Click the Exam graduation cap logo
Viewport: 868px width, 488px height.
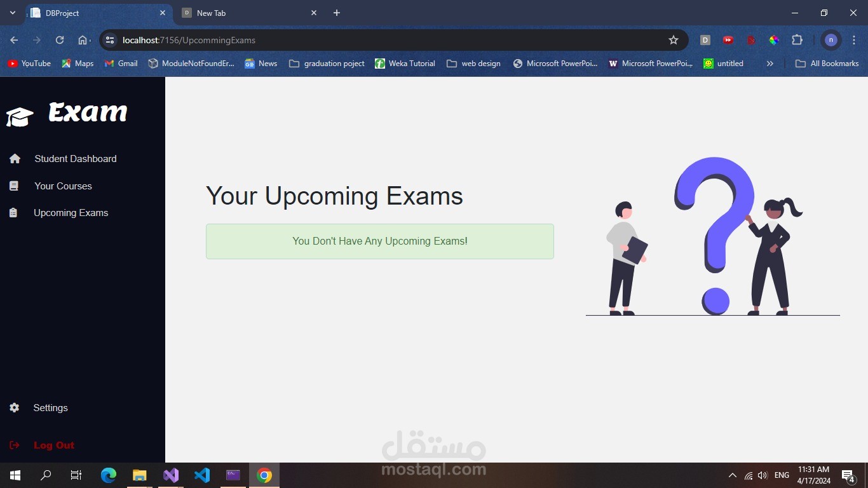19,116
